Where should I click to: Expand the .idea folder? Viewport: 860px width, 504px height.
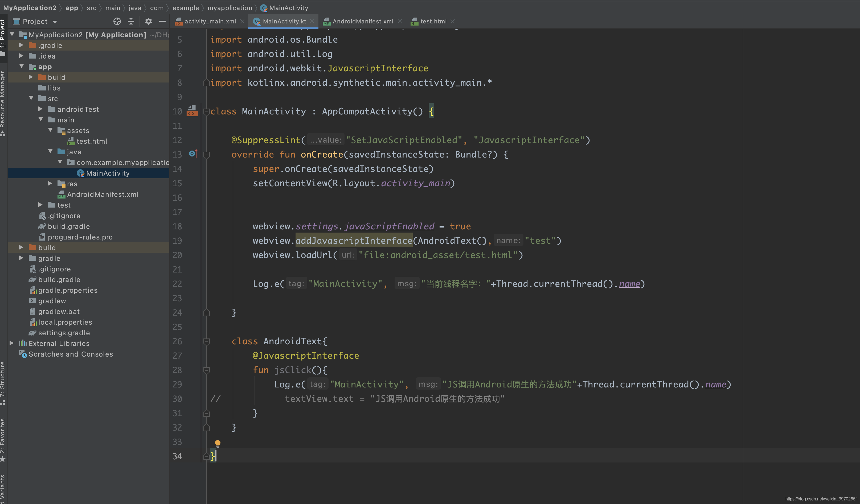click(x=21, y=56)
